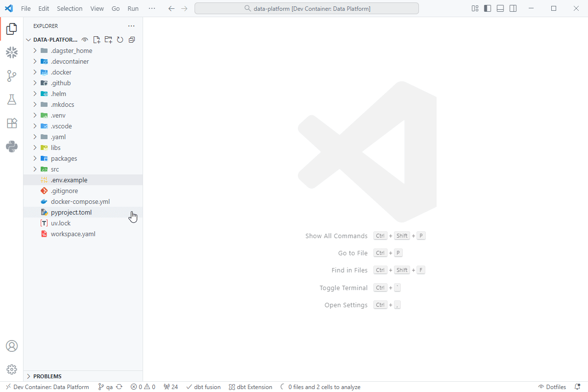Open the Python extension view
588x392 pixels.
[12, 147]
